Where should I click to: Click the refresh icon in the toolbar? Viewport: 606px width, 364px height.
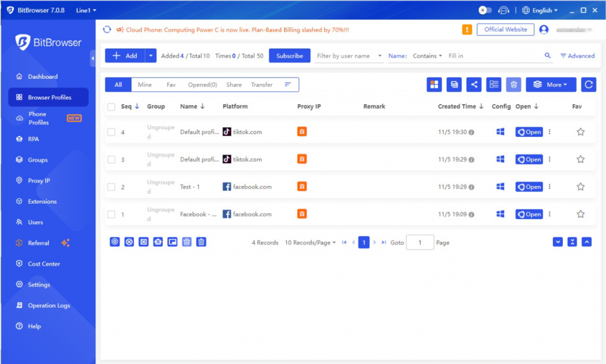[588, 85]
